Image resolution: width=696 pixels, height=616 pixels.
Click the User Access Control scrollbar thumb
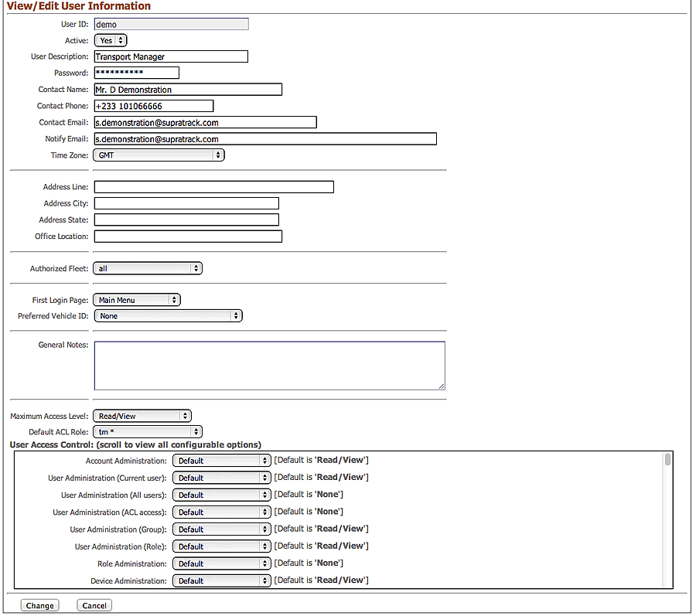[x=667, y=459]
